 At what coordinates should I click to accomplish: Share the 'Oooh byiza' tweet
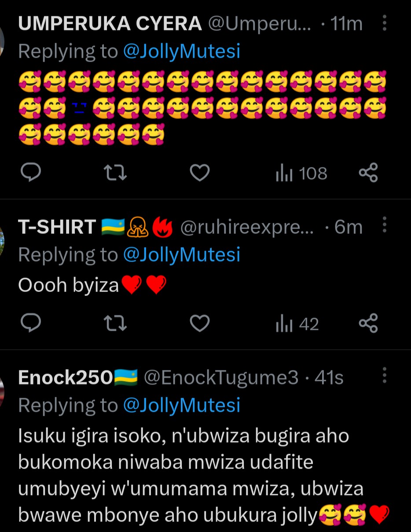(368, 324)
